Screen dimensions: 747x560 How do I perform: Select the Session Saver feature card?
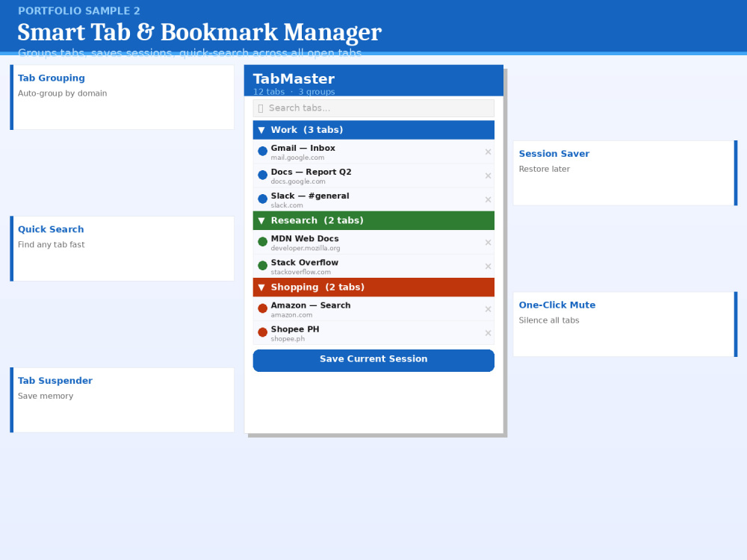pos(625,173)
